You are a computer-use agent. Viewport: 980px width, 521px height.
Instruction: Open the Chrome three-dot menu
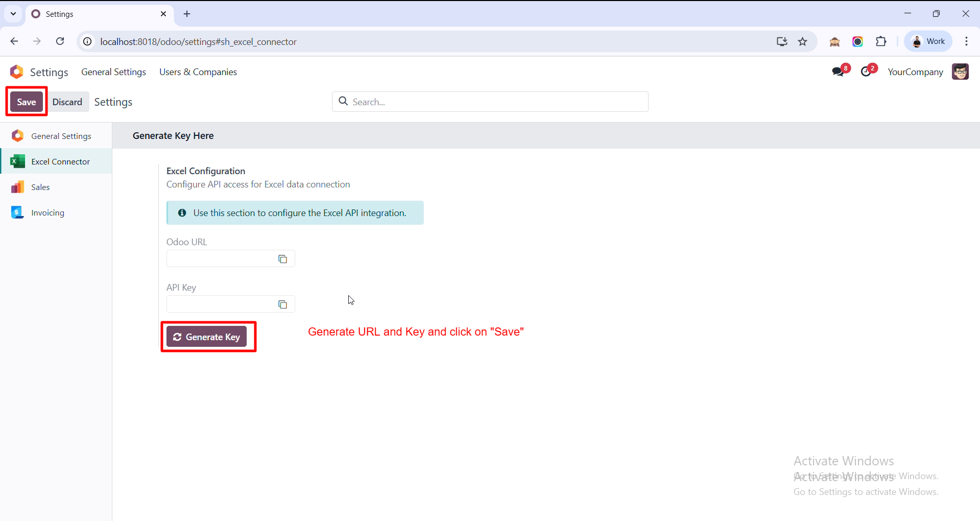[966, 41]
